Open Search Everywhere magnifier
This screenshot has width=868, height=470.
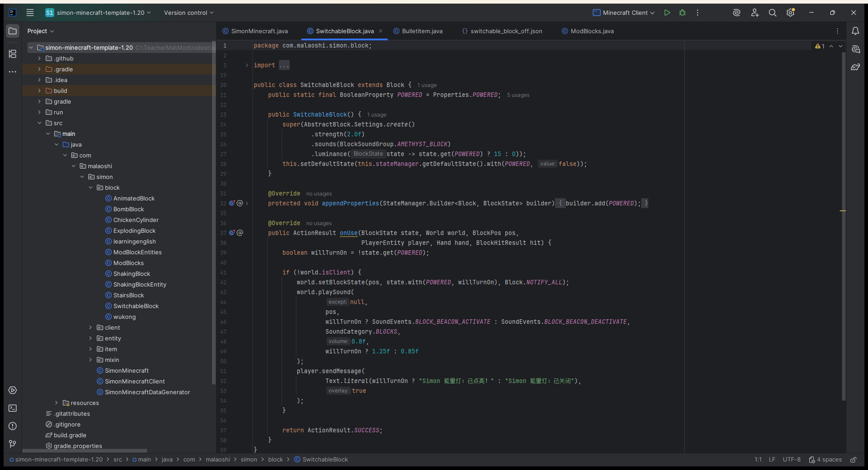[x=773, y=13]
